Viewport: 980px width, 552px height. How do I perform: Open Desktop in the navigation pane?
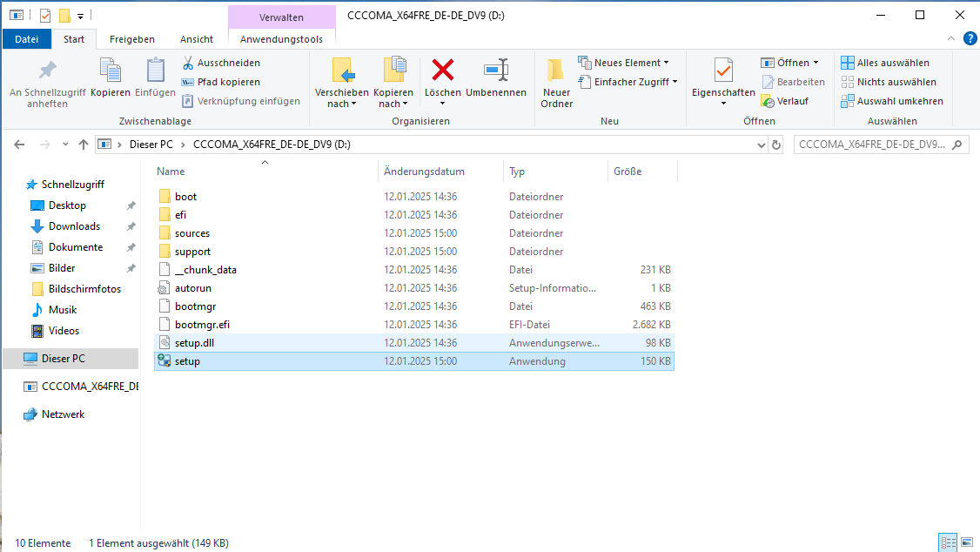(67, 205)
